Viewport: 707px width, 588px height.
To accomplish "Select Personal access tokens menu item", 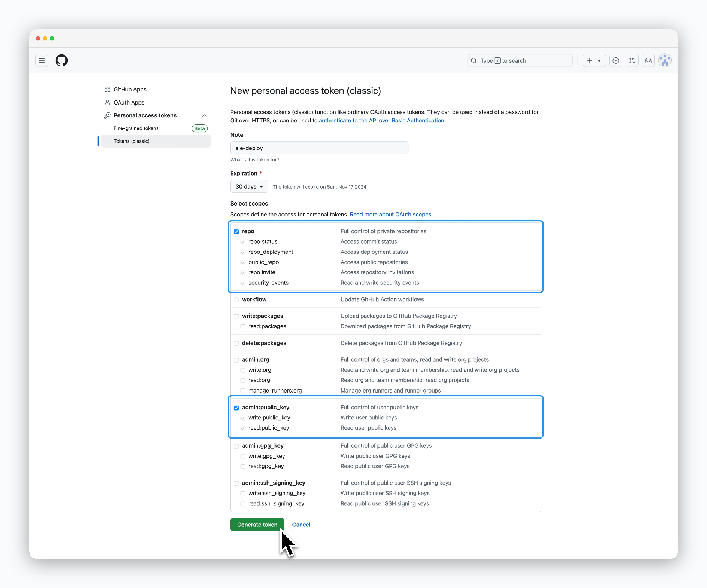I will 145,115.
